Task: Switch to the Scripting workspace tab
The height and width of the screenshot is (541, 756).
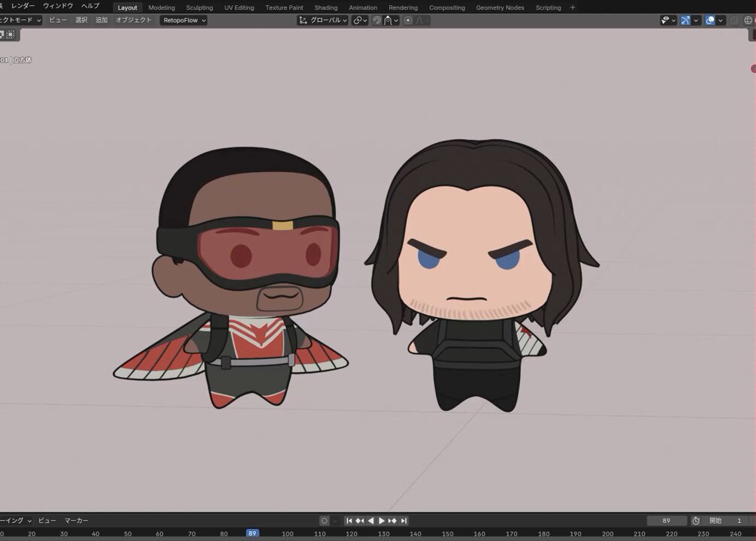Action: point(548,8)
